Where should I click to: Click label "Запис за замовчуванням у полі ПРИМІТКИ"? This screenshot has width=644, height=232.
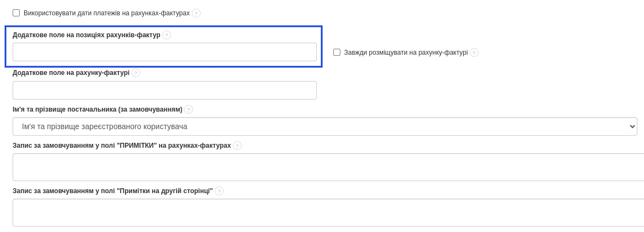122,146
